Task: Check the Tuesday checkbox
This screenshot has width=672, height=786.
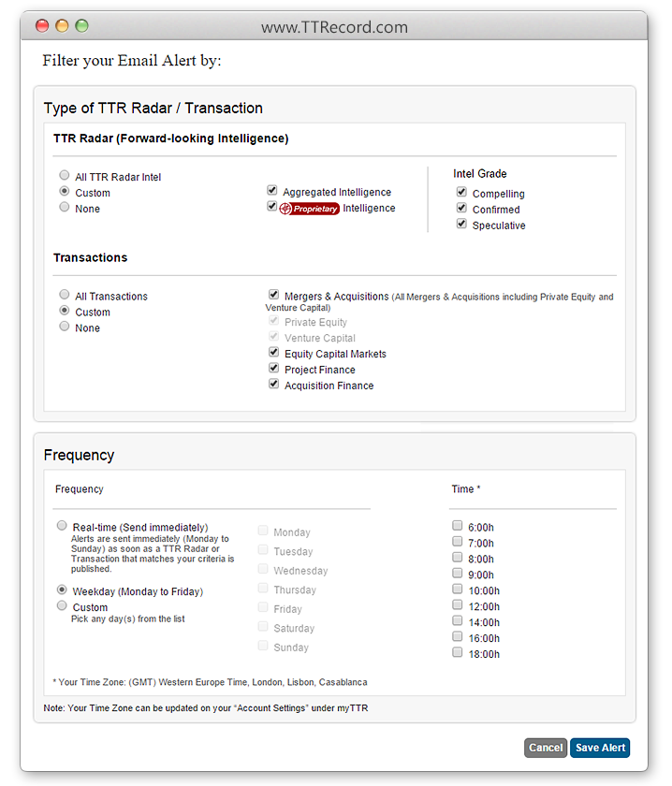Action: pyautogui.click(x=263, y=549)
